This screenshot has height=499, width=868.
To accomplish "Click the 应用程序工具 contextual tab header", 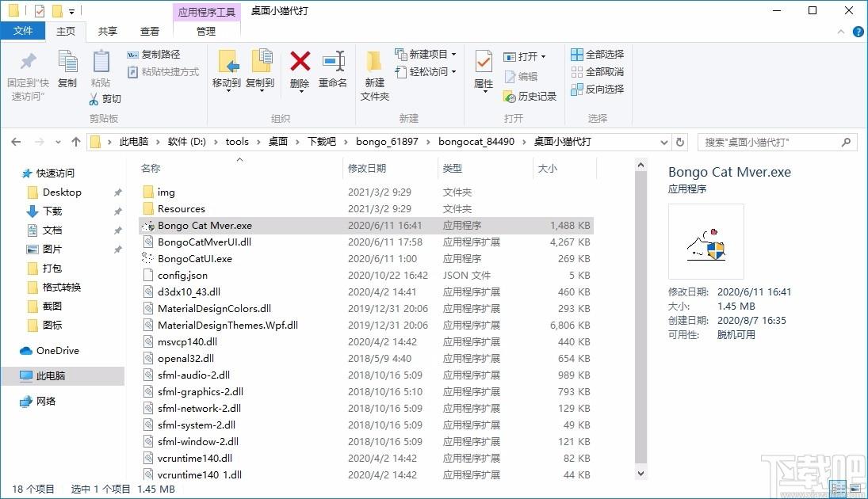I will pyautogui.click(x=206, y=12).
